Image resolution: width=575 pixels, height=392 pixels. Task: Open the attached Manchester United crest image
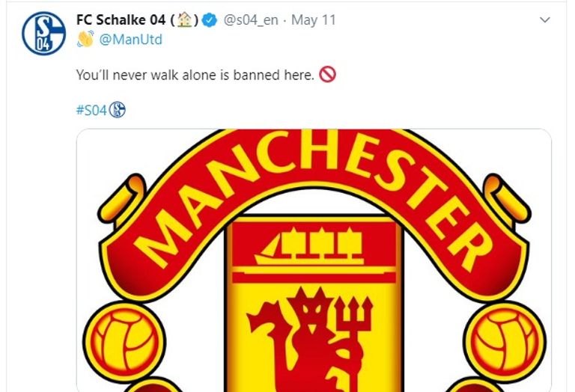click(314, 262)
